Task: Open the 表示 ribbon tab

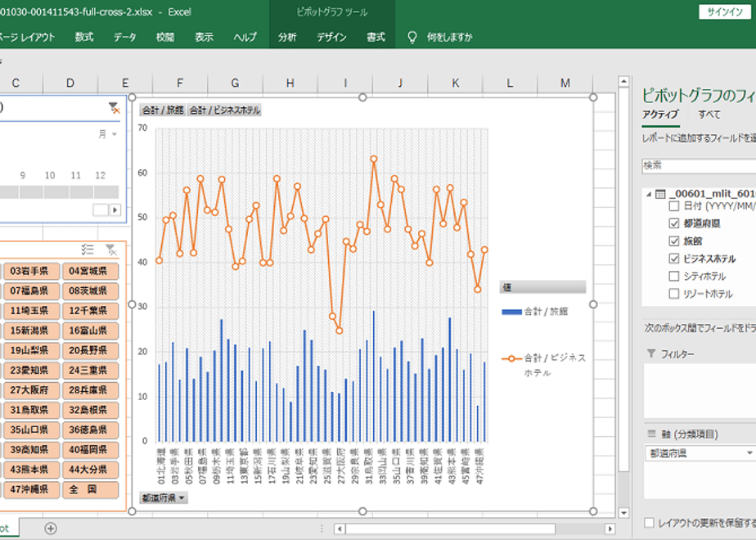Action: tap(204, 37)
